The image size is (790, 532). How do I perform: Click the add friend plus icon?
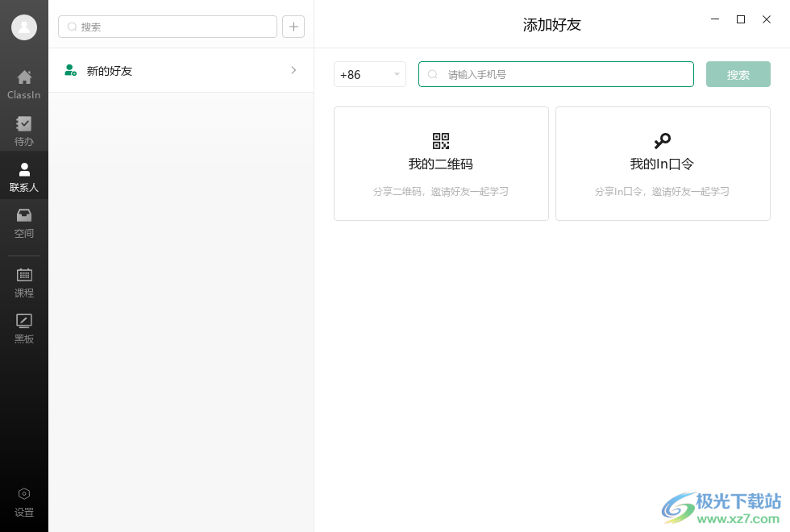coord(293,27)
